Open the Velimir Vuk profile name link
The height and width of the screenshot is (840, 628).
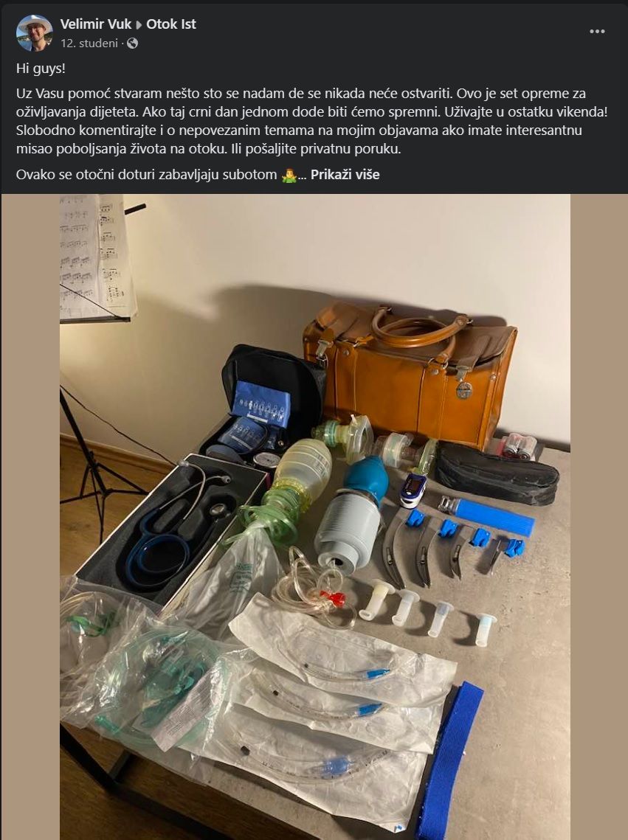click(x=96, y=24)
